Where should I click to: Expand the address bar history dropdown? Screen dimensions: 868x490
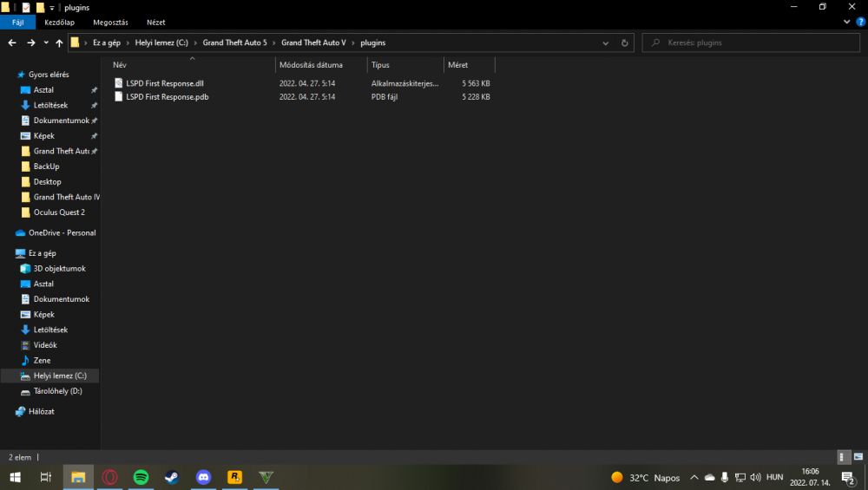tap(605, 42)
